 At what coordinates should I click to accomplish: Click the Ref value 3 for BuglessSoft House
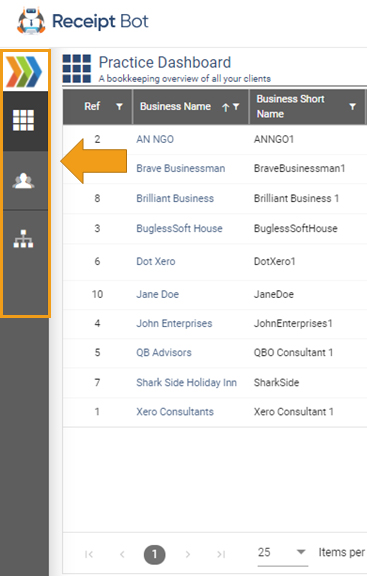[x=97, y=228]
